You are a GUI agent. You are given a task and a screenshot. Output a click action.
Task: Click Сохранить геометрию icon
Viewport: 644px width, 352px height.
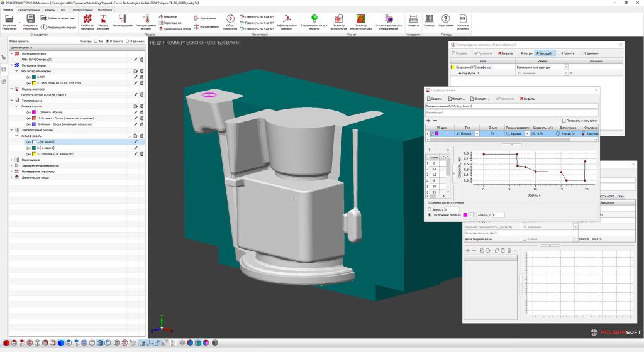click(30, 19)
